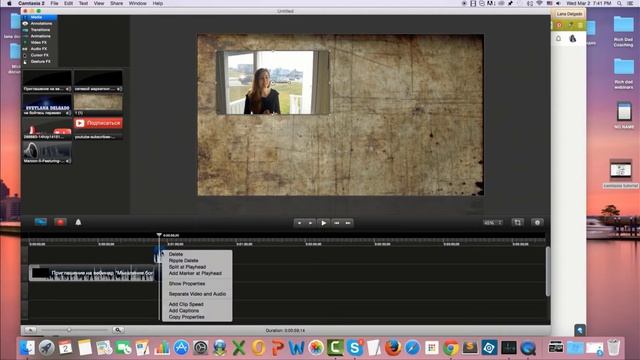Image resolution: width=640 pixels, height=360 pixels.
Task: Open the Trash in the Dock
Action: click(613, 348)
